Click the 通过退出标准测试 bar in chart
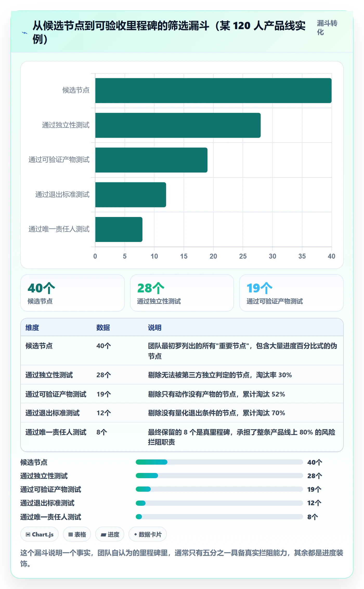The image size is (364, 589). pos(131,195)
